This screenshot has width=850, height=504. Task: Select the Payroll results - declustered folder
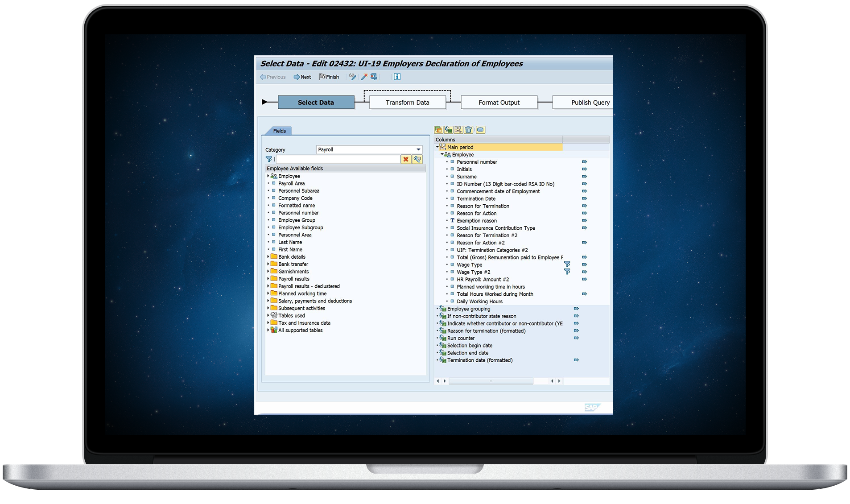click(x=309, y=286)
